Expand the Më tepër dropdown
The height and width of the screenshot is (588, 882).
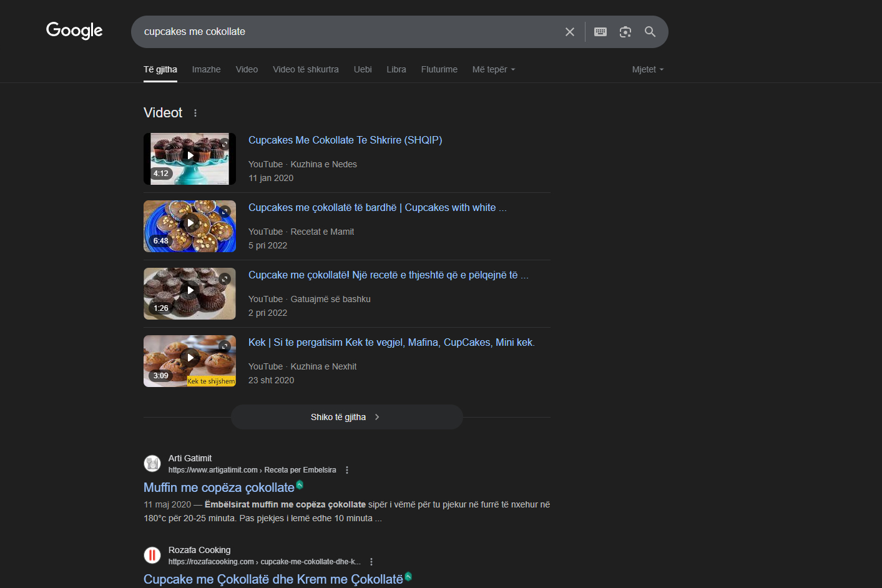(493, 69)
